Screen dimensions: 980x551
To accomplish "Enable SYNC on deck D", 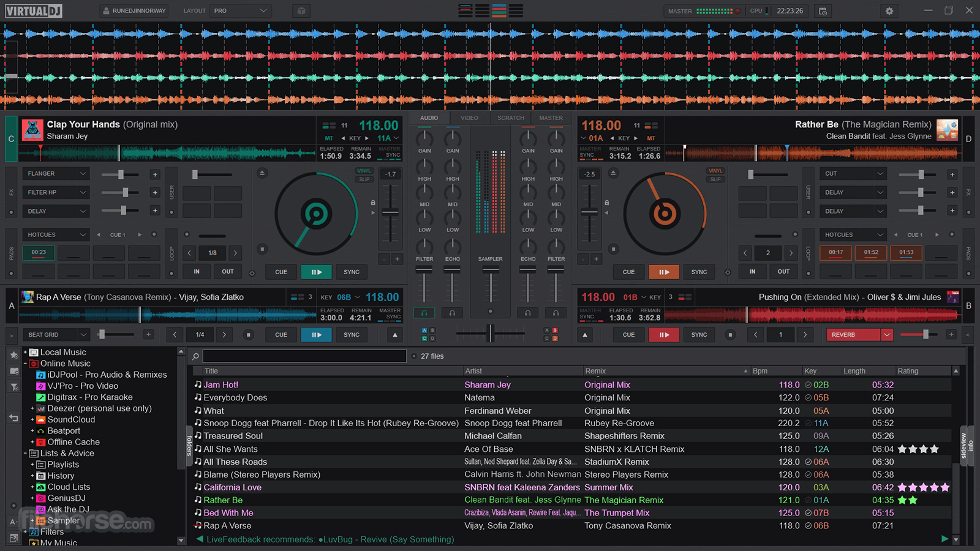I will pos(699,272).
